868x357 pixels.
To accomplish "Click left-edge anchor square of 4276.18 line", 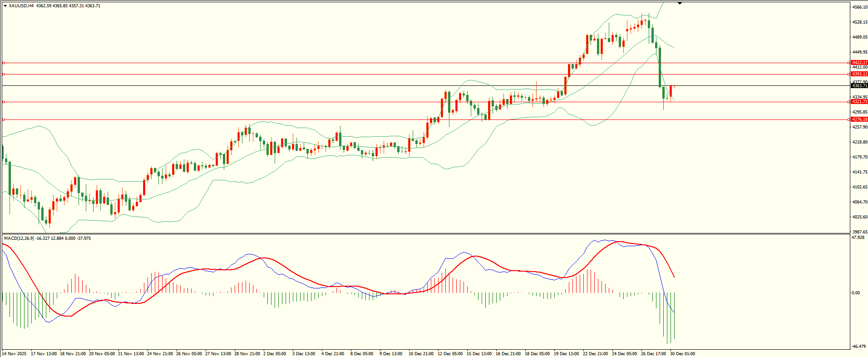I will [x=3, y=119].
